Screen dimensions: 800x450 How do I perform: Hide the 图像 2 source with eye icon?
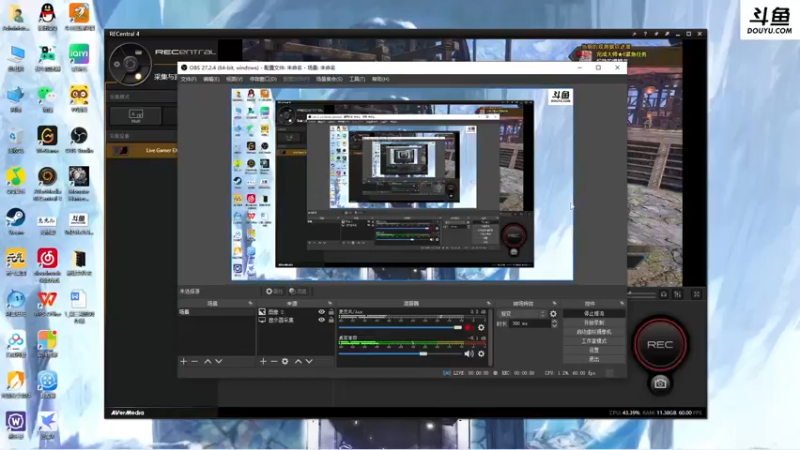[x=321, y=312]
